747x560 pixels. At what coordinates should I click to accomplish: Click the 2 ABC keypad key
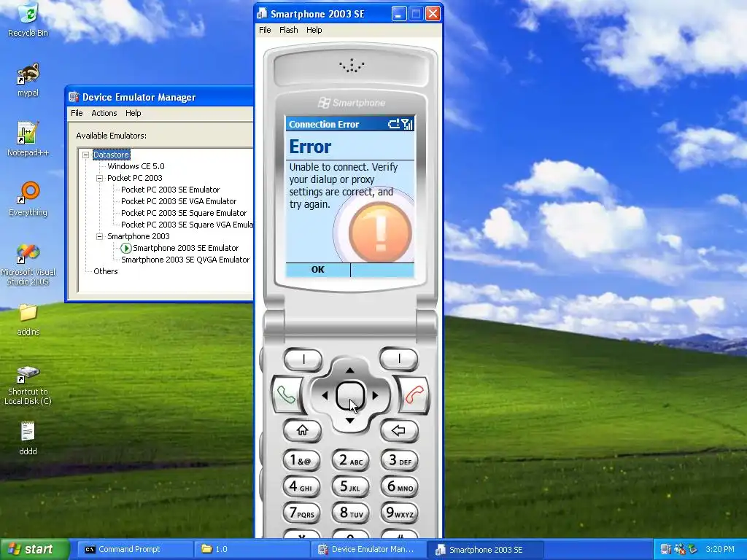[x=350, y=461]
